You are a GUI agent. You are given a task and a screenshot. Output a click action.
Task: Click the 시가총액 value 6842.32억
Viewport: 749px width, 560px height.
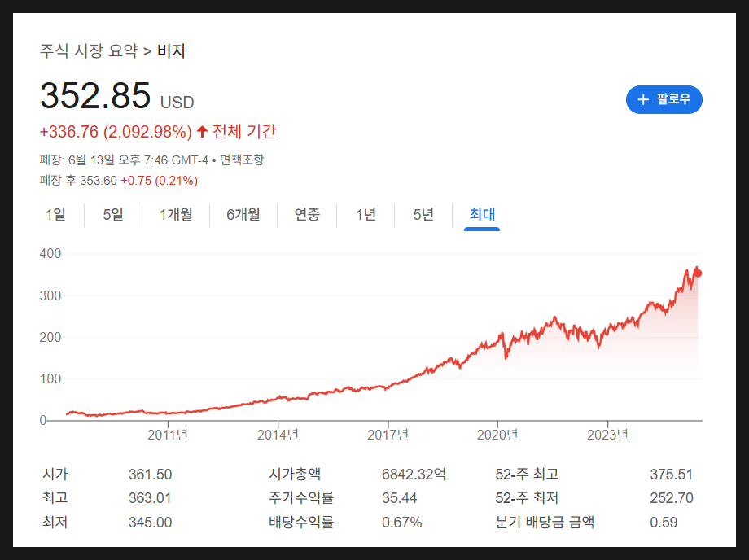pyautogui.click(x=414, y=475)
